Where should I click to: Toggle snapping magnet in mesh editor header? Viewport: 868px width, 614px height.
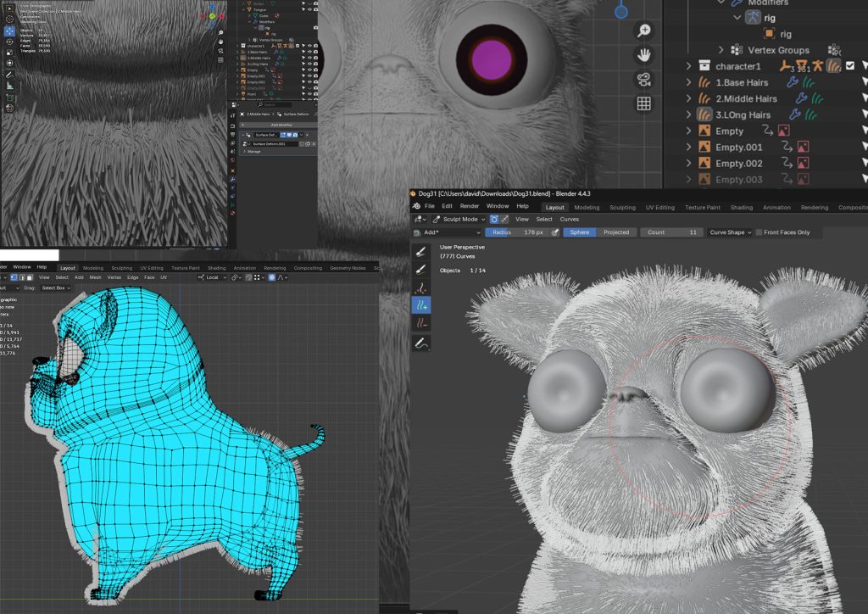pos(248,277)
